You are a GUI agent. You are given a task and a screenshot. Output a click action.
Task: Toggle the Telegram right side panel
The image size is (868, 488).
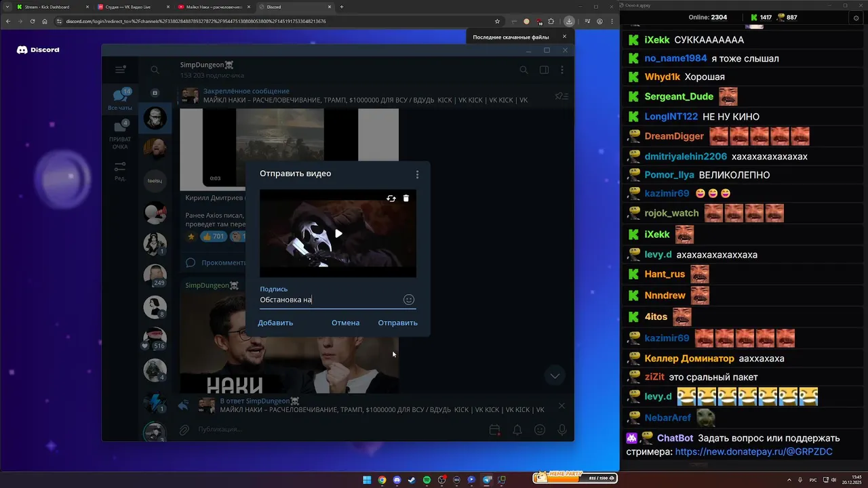(x=544, y=70)
